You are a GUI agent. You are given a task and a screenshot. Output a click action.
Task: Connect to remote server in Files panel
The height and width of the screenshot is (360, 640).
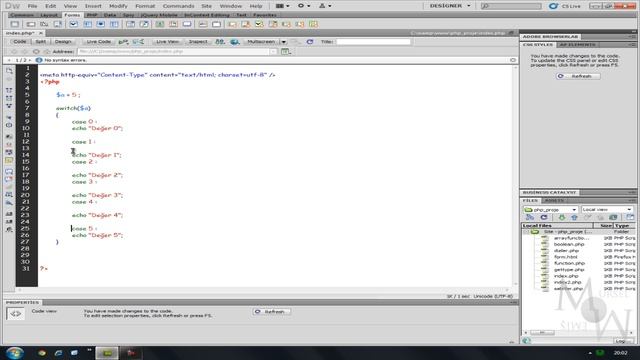[x=530, y=218]
